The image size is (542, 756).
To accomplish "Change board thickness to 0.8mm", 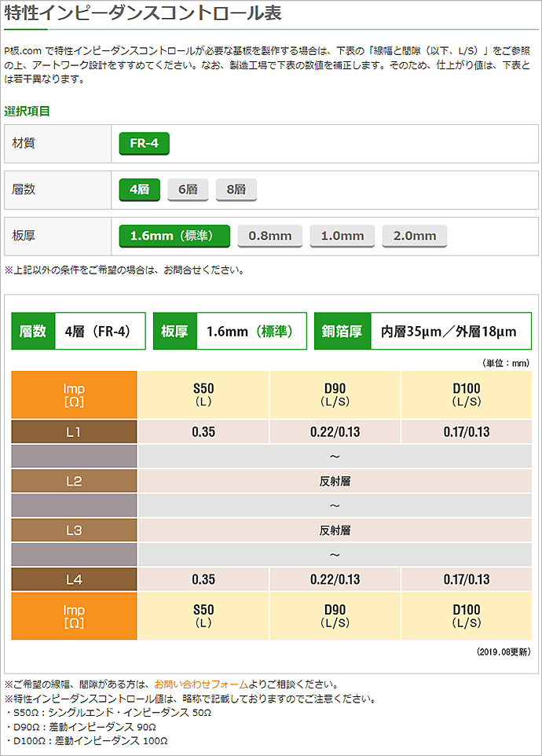I will coord(270,236).
